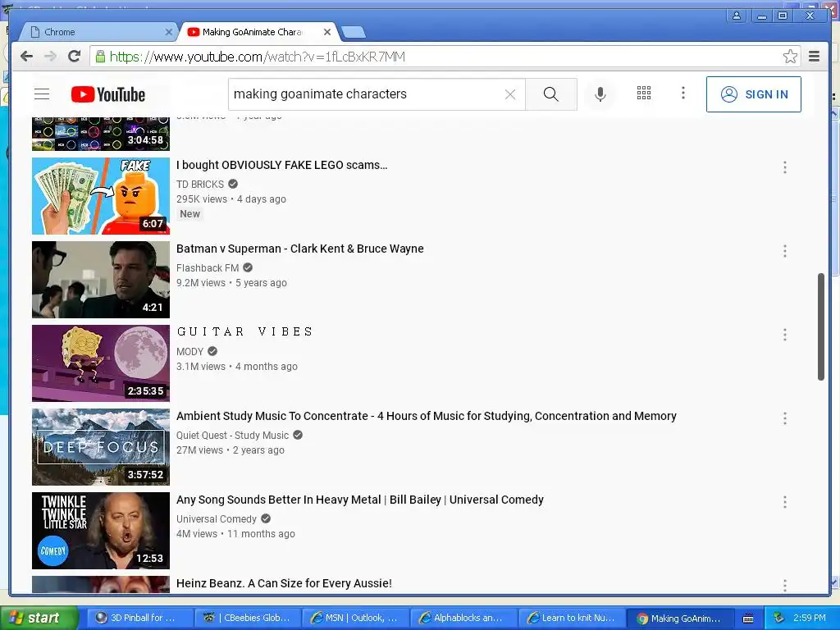840x630 pixels.
Task: Go back with Chrome's back arrow
Action: (x=26, y=57)
